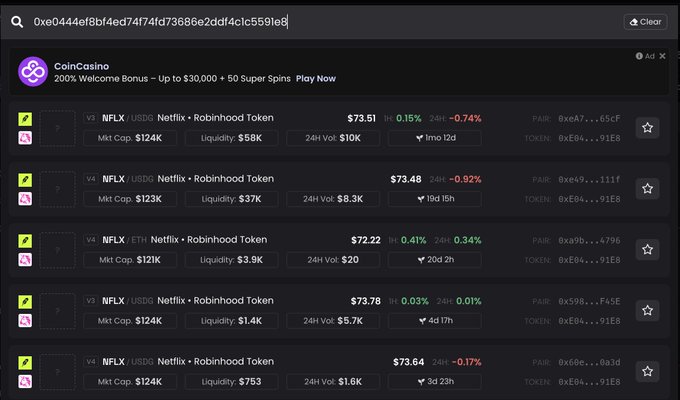This screenshot has width=680, height=400.
Task: Click green chain icon in $72.22 row
Action: (x=25, y=241)
